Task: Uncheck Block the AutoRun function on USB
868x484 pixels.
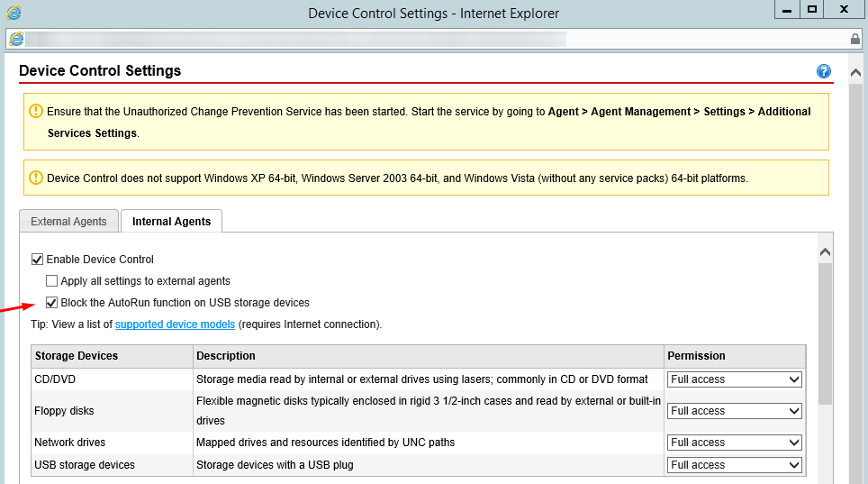Action: tap(51, 302)
